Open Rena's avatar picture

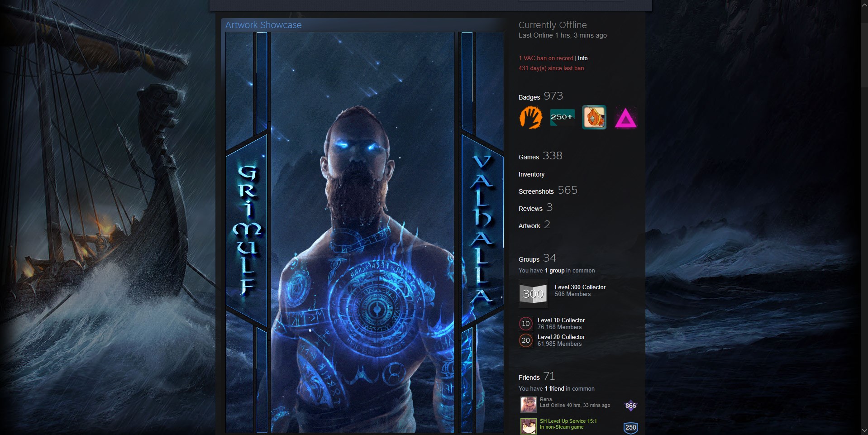pyautogui.click(x=528, y=404)
